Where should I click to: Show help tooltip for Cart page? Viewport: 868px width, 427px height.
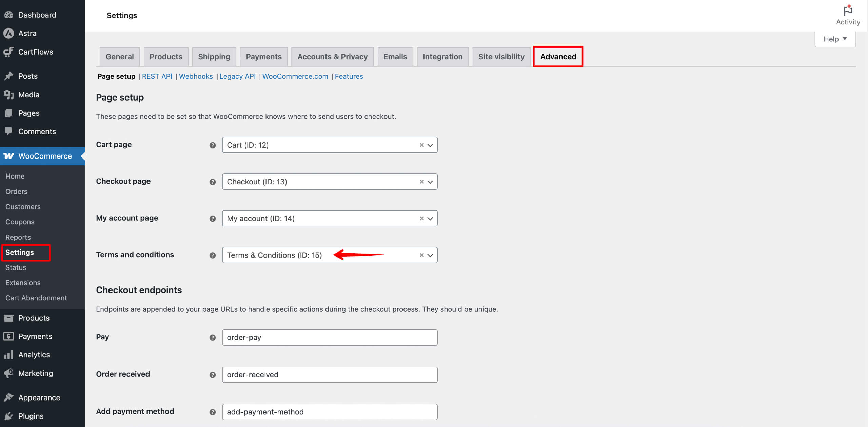(213, 145)
